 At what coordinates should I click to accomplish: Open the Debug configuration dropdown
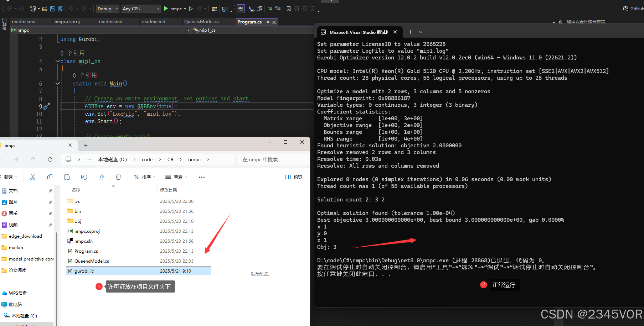click(108, 9)
